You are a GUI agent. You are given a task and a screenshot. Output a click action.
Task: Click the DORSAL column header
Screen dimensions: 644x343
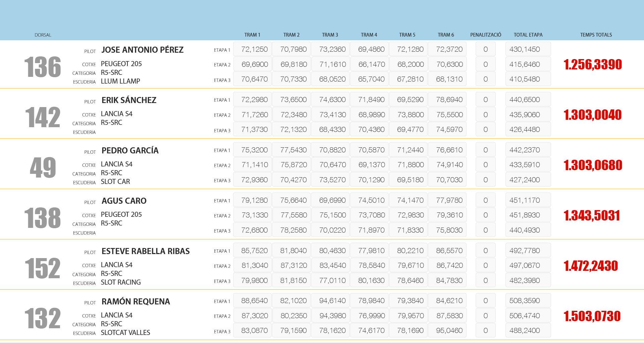pyautogui.click(x=43, y=35)
